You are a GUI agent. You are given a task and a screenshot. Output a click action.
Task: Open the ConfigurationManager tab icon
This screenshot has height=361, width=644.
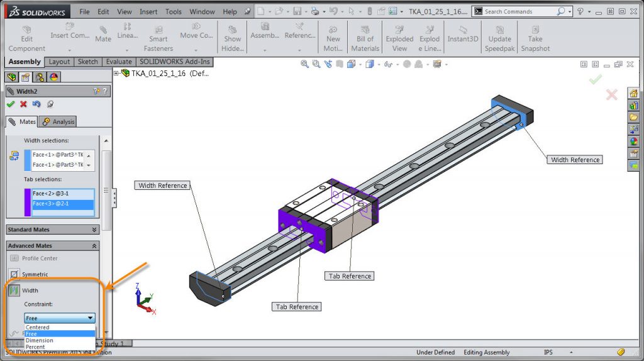[40, 77]
